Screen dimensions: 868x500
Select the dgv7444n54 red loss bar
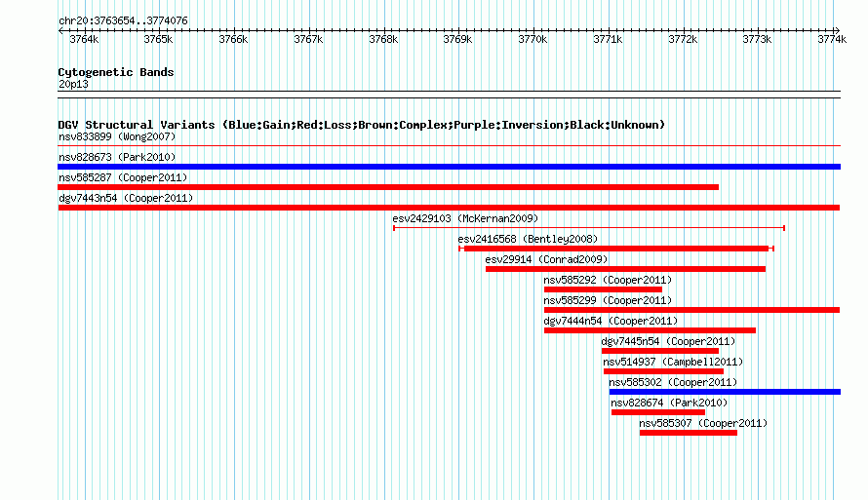[650, 330]
